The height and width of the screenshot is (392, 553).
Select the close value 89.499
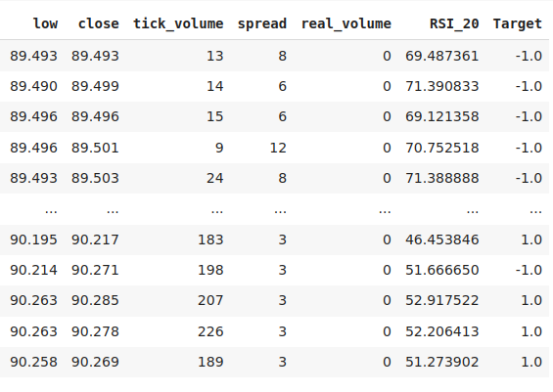click(95, 86)
